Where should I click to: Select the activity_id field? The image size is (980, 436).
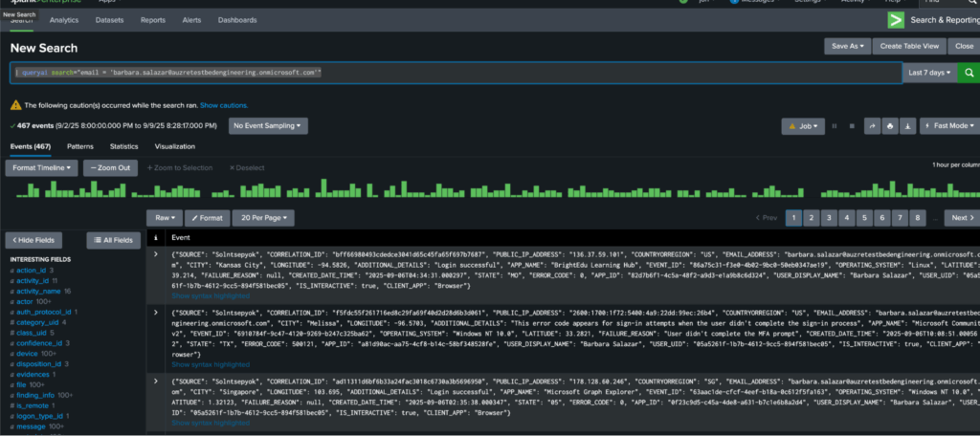[33, 281]
